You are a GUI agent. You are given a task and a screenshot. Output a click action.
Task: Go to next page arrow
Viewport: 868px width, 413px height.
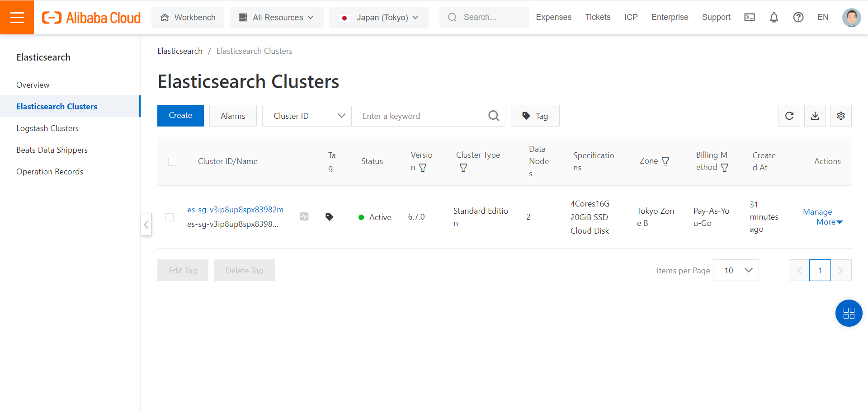pyautogui.click(x=841, y=270)
